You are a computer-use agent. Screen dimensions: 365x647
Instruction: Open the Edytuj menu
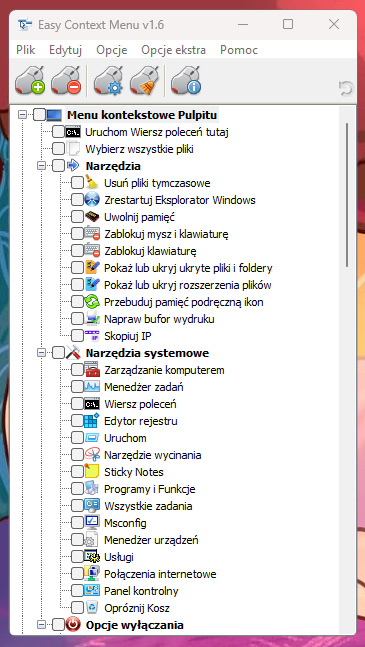click(x=66, y=50)
